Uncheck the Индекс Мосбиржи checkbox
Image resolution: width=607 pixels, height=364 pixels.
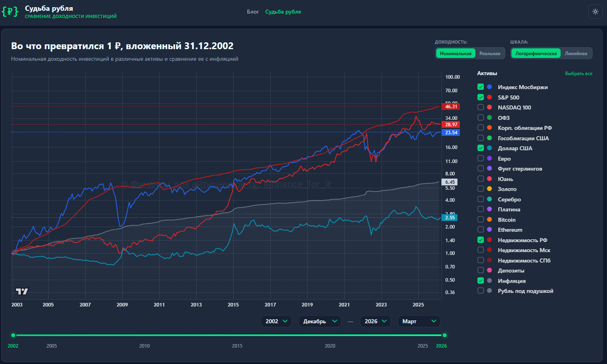[481, 87]
